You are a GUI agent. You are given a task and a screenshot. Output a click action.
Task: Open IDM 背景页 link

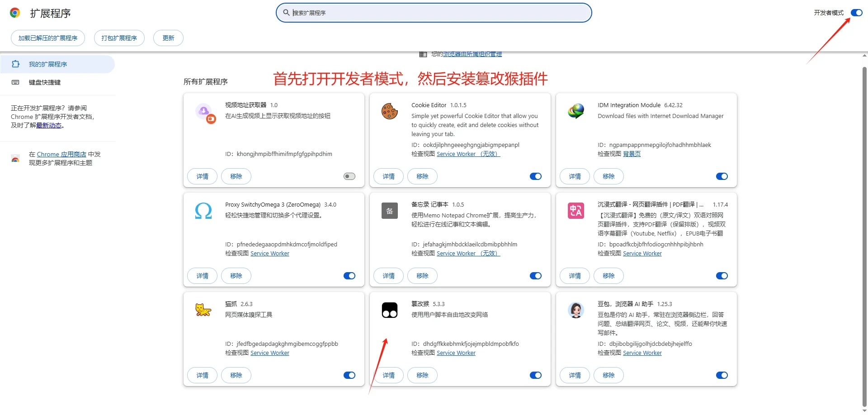coord(632,154)
